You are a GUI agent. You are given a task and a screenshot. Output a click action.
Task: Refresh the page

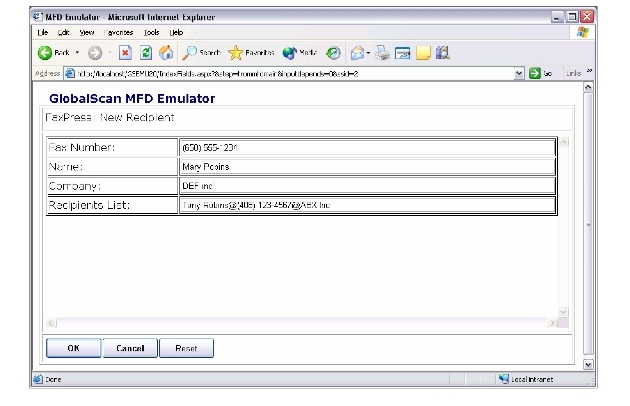146,53
